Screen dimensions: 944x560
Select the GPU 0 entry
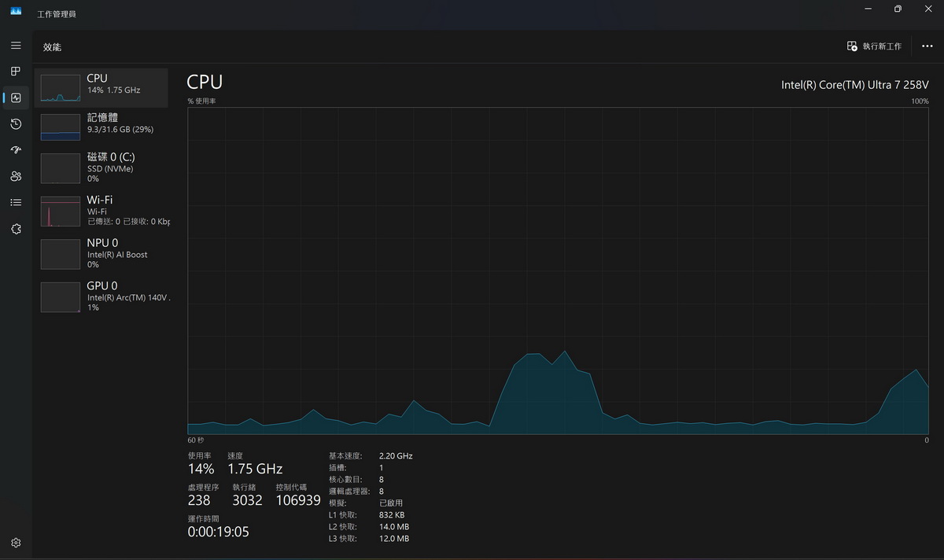(101, 297)
